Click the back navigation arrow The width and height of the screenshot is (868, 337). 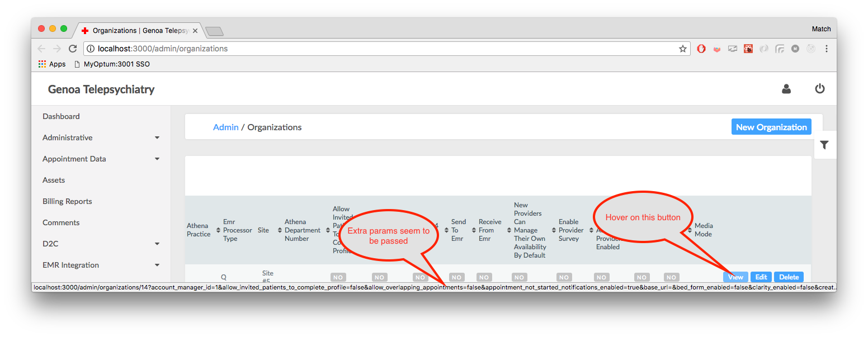(41, 49)
